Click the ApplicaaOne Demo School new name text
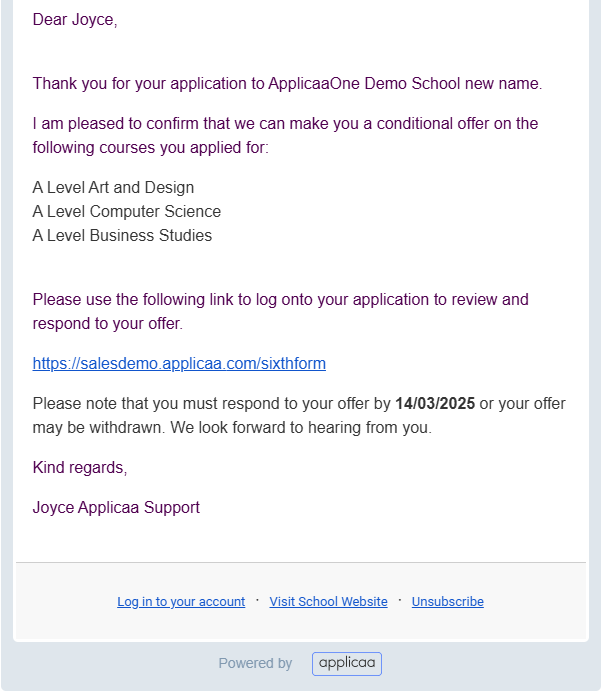 tap(405, 83)
